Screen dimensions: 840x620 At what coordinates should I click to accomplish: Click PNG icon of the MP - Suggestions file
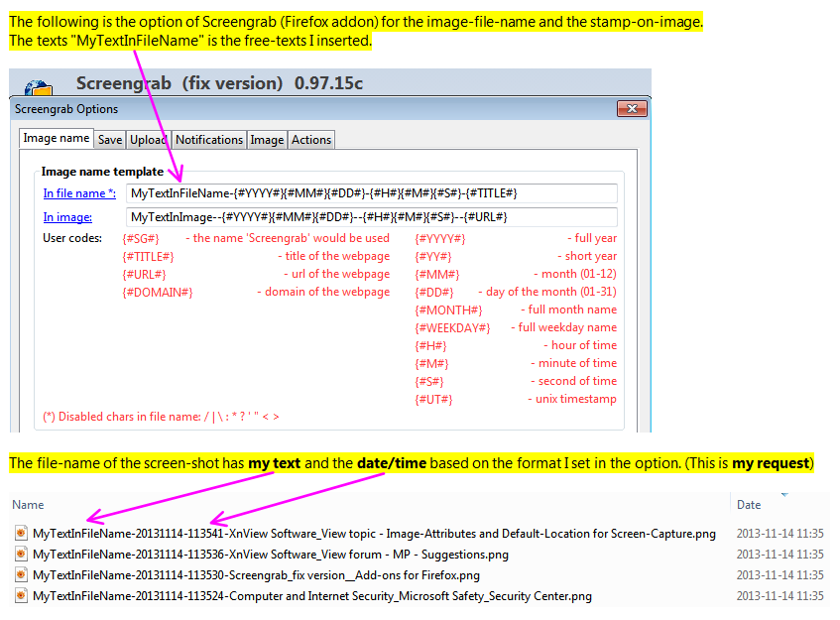(x=21, y=554)
